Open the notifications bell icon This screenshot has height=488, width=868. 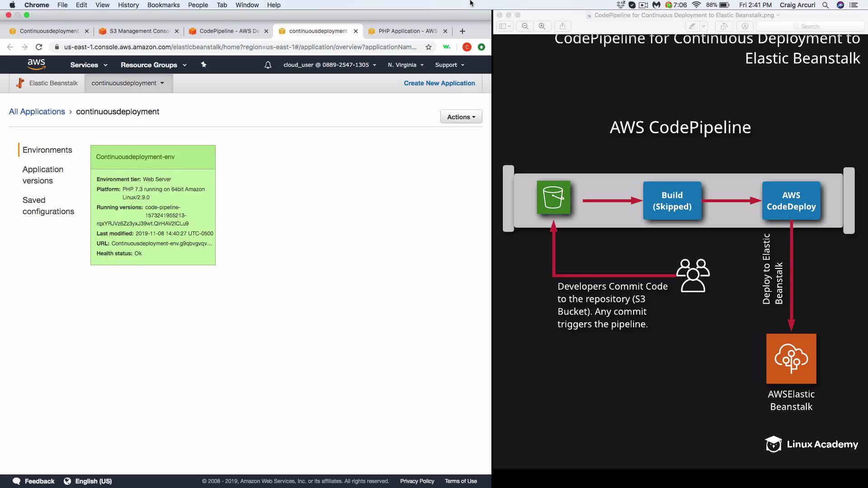[x=268, y=65]
